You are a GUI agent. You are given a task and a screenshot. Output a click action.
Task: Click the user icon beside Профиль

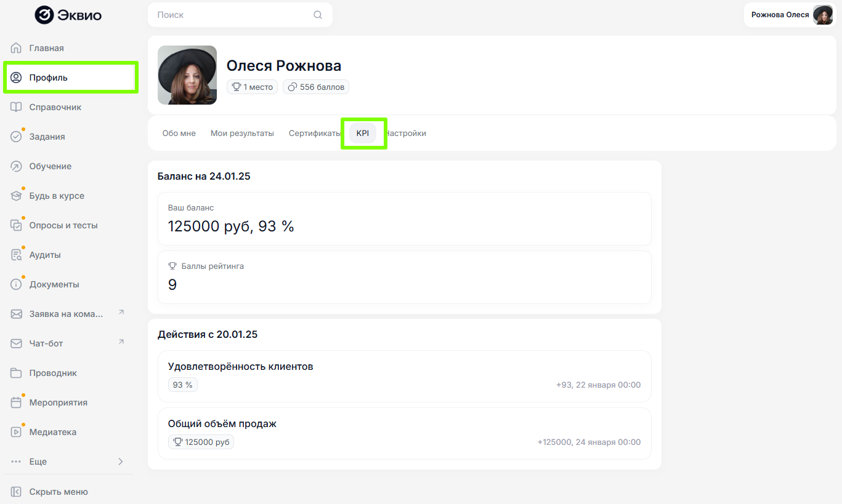pos(17,78)
